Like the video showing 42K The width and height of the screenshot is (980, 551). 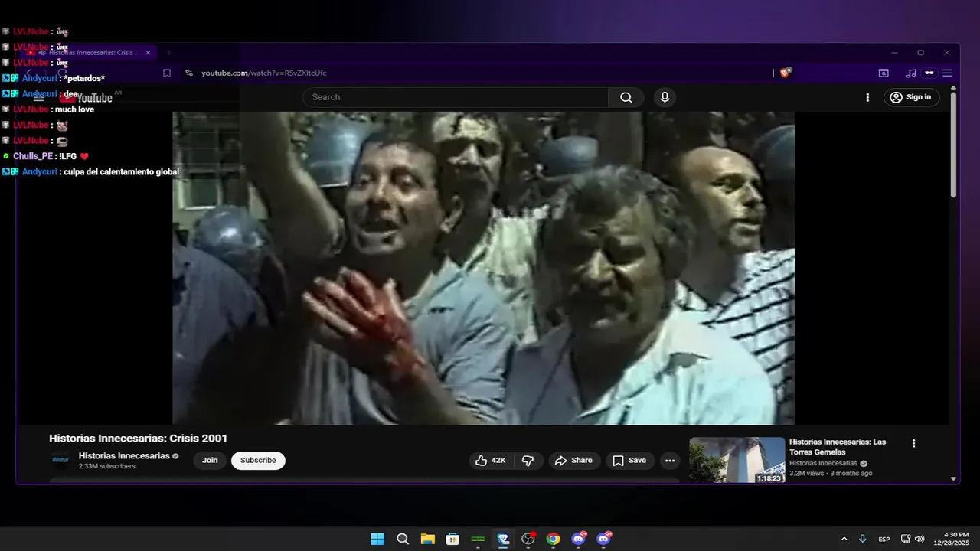[490, 460]
